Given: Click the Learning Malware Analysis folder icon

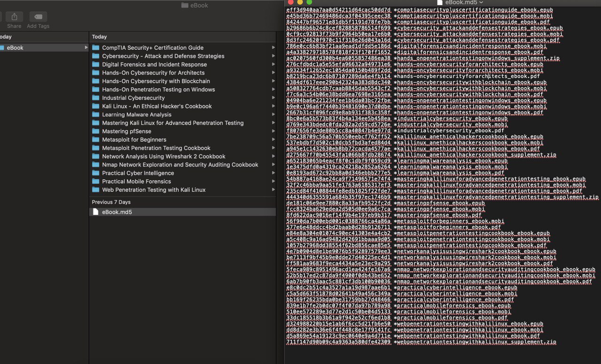Looking at the screenshot, I should pyautogui.click(x=96, y=114).
